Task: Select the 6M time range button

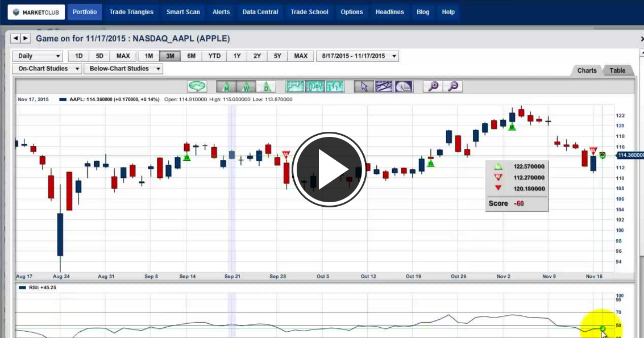Action: click(x=192, y=56)
